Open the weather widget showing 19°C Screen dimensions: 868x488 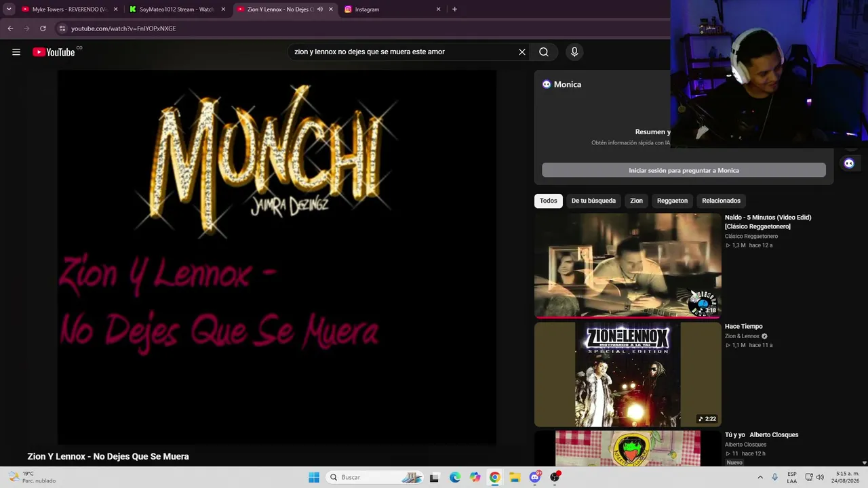32,477
